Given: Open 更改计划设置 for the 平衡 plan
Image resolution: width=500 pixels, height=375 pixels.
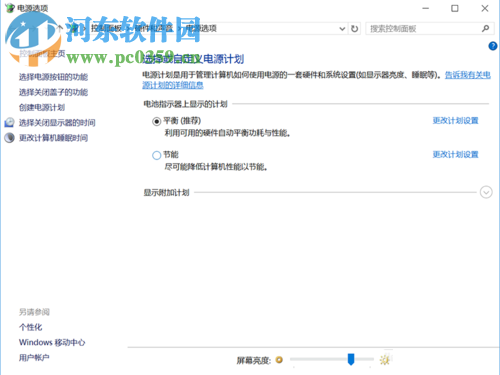Looking at the screenshot, I should coord(455,121).
